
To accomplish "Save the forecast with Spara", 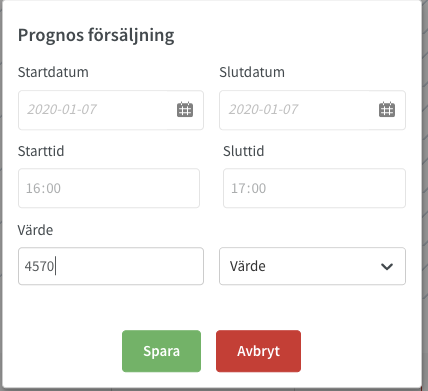I will 161,351.
